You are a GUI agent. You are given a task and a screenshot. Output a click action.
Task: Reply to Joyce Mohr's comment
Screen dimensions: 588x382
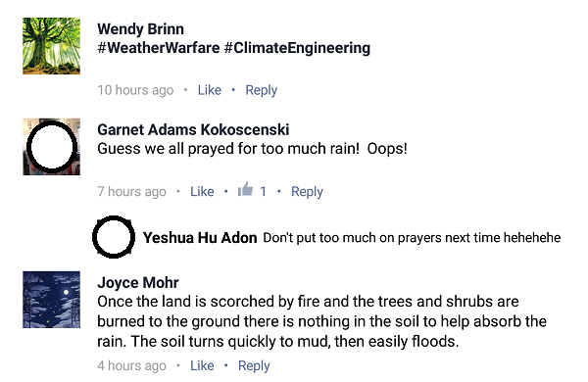(254, 366)
